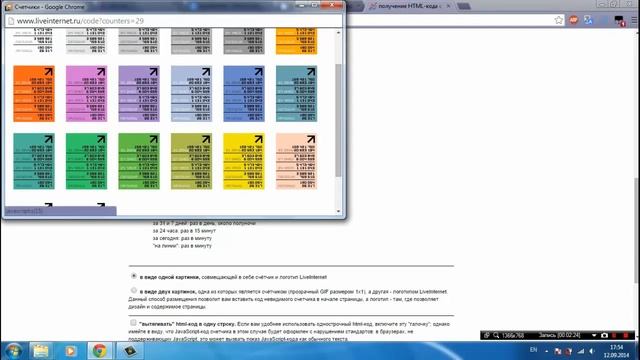Open the last pinned taskbar application

click(x=130, y=351)
